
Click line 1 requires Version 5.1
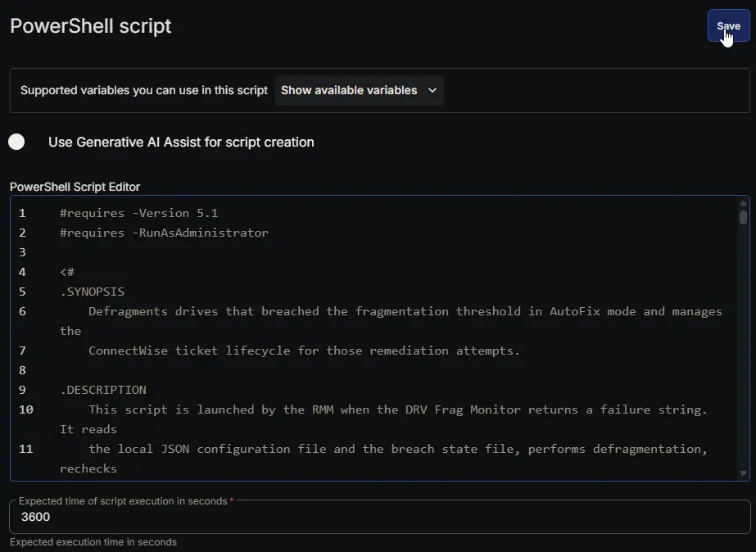[139, 213]
